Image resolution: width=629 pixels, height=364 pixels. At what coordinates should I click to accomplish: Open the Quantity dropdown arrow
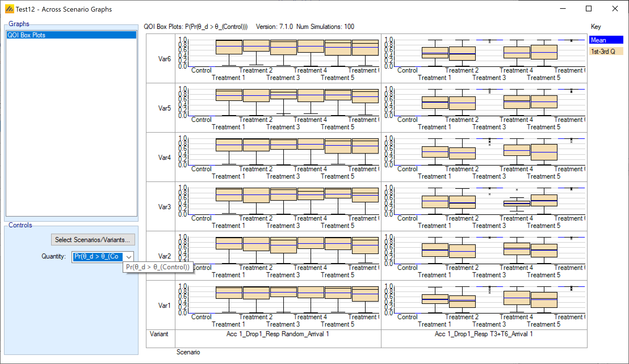(129, 257)
